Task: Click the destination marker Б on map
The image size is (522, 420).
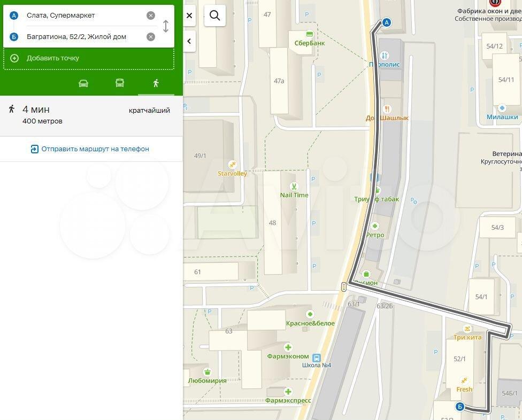Action: pos(459,407)
